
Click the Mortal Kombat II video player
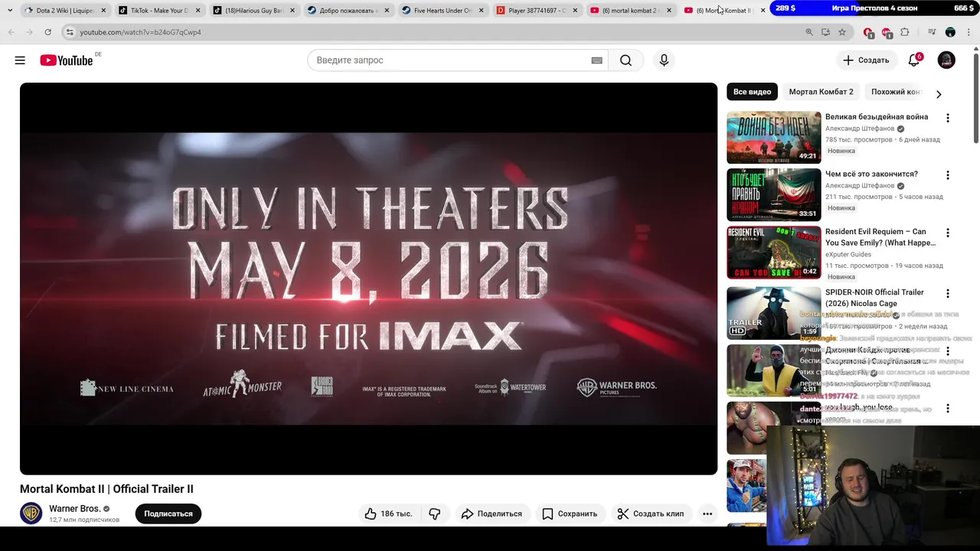[368, 279]
